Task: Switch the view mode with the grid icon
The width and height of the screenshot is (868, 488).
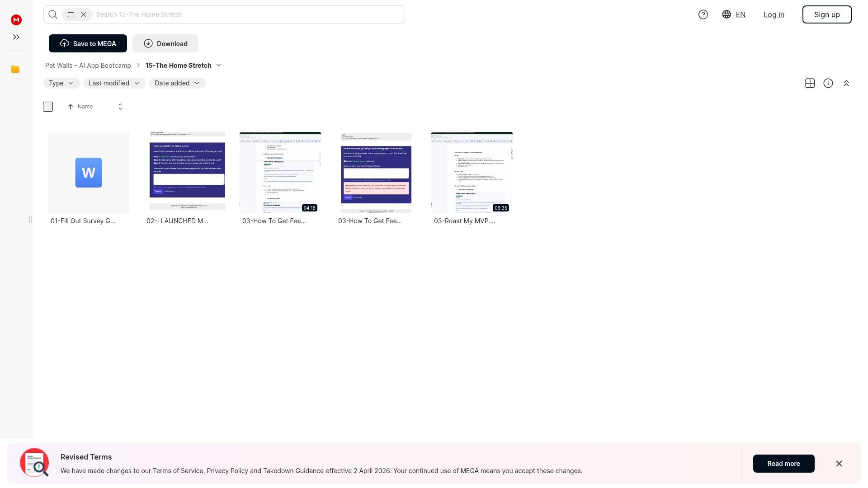Action: coord(810,83)
